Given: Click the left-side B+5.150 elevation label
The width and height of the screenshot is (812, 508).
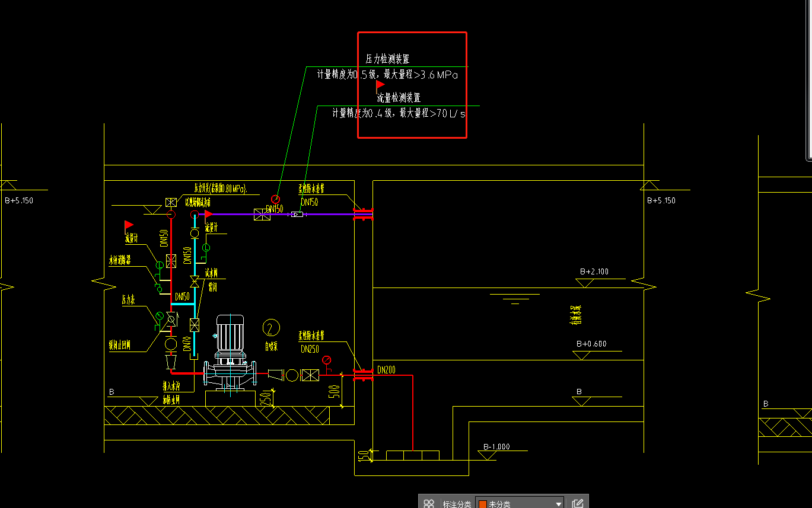Looking at the screenshot, I should [19, 200].
